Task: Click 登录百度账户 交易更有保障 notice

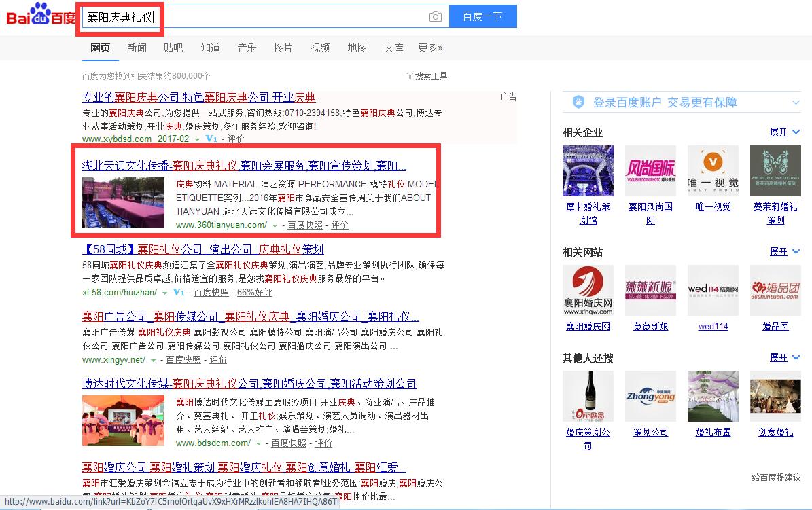Action: point(665,103)
